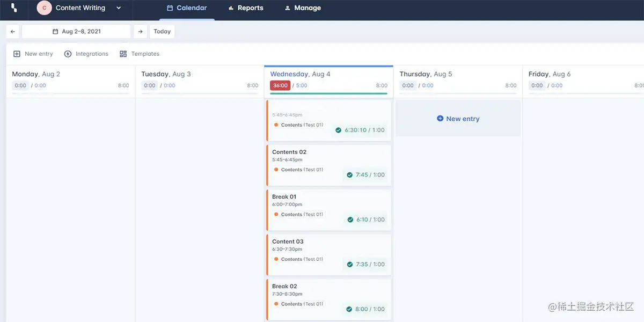Select the Thursday, Aug 5 header
This screenshot has width=644, height=322.
pyautogui.click(x=426, y=74)
